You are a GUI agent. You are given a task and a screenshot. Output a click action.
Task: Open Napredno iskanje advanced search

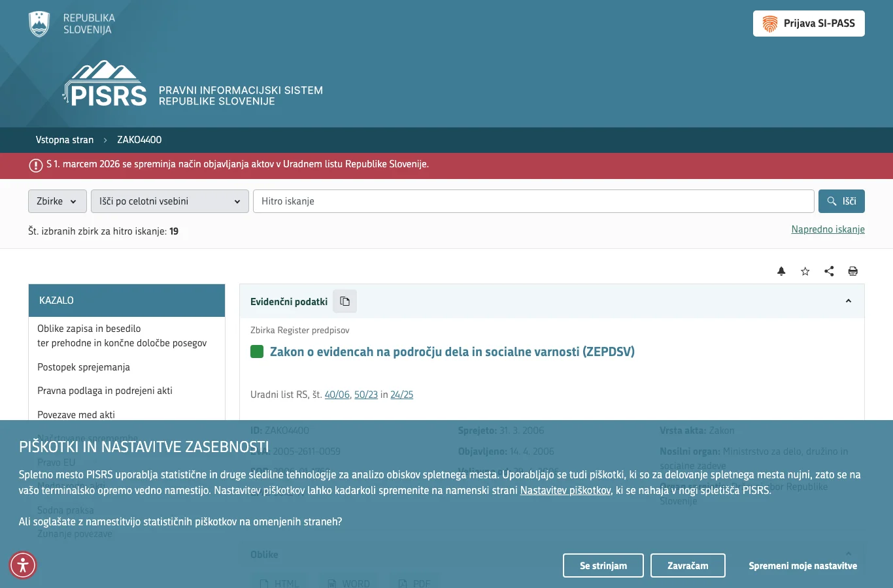(828, 229)
